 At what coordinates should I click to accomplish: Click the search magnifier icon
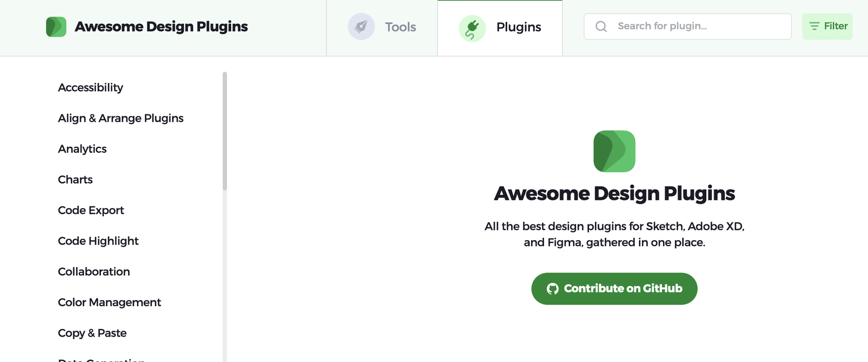(601, 27)
